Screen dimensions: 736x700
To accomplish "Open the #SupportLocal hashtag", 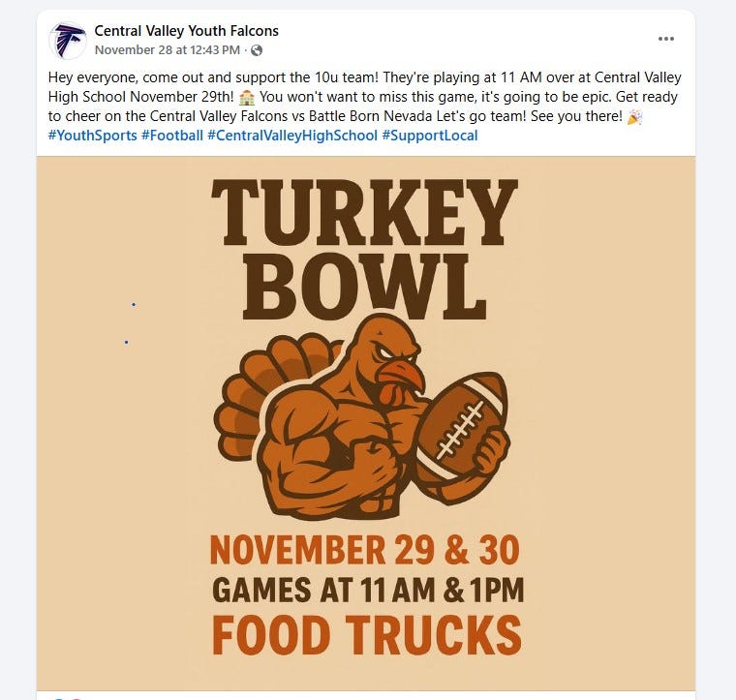I will [x=430, y=136].
